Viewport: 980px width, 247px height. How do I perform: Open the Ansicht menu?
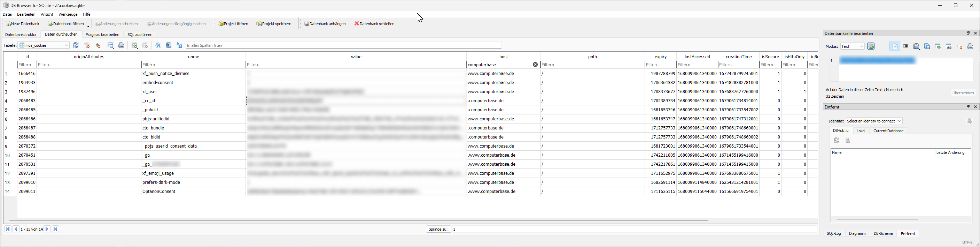pyautogui.click(x=47, y=15)
